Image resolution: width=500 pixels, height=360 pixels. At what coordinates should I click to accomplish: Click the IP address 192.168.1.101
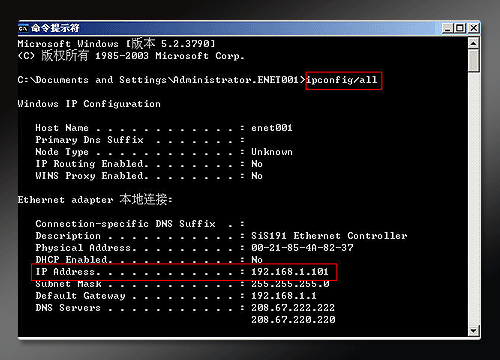(x=290, y=272)
